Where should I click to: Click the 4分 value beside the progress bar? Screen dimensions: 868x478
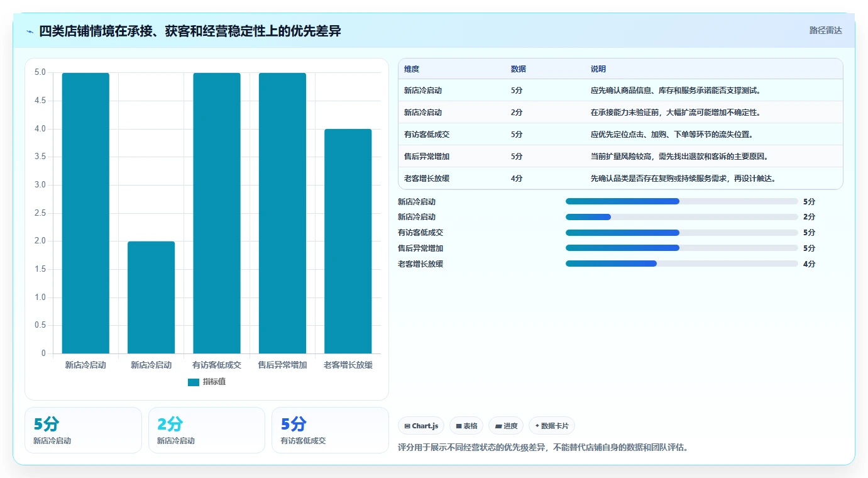(809, 264)
